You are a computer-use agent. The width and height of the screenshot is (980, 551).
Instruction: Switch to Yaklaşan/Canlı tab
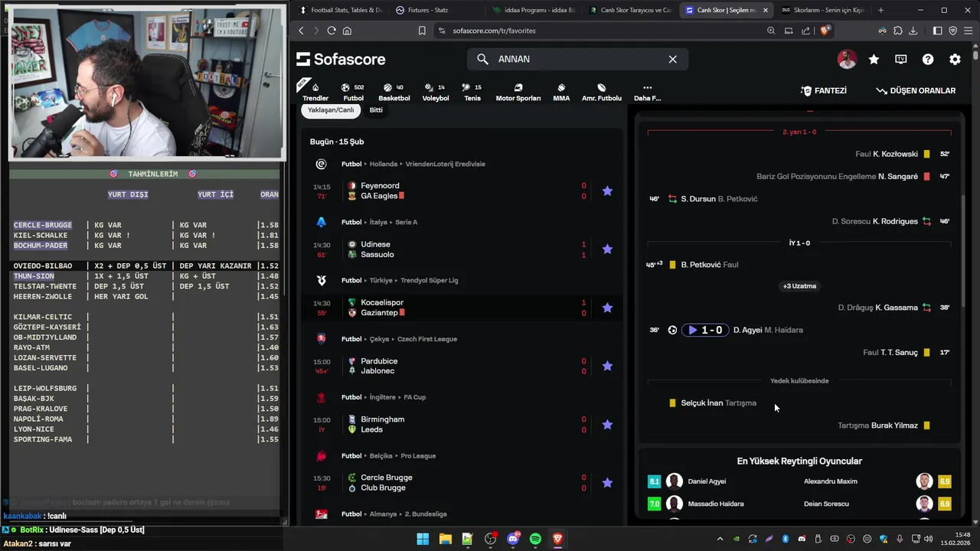[x=331, y=110]
